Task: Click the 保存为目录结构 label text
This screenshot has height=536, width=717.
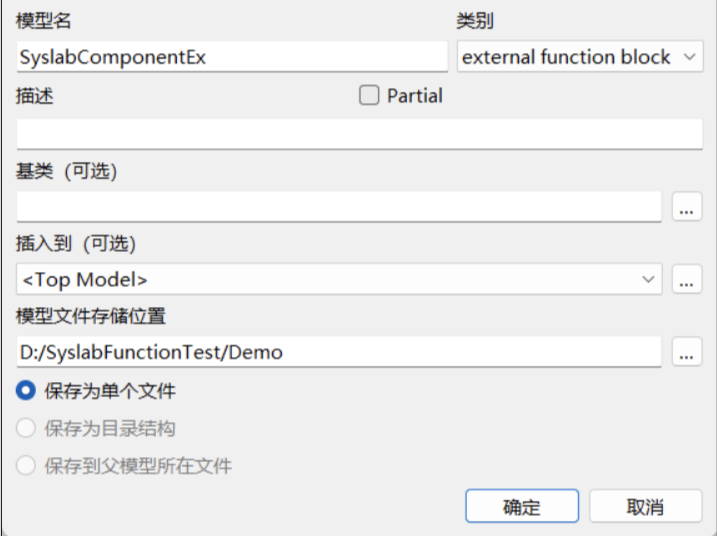Action: [x=110, y=428]
